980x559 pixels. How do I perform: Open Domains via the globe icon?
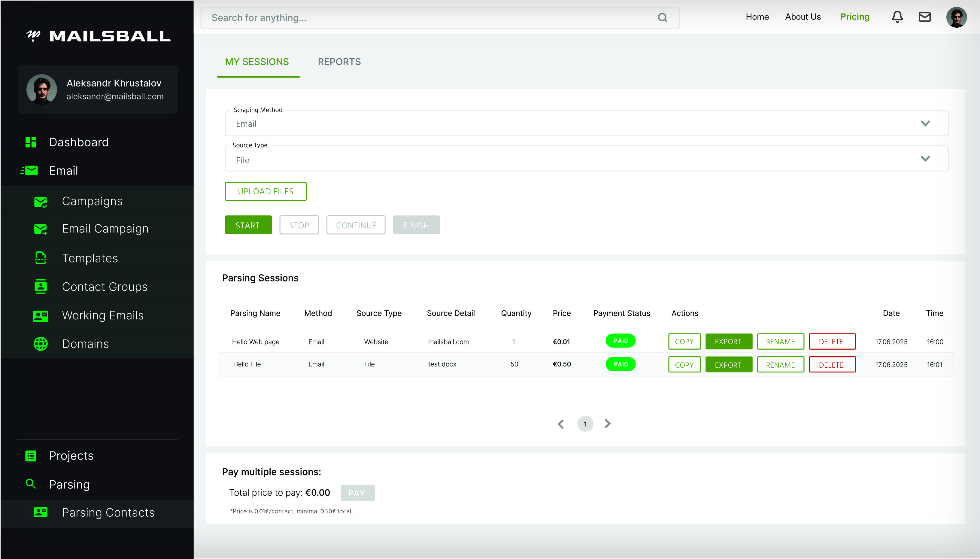point(41,344)
